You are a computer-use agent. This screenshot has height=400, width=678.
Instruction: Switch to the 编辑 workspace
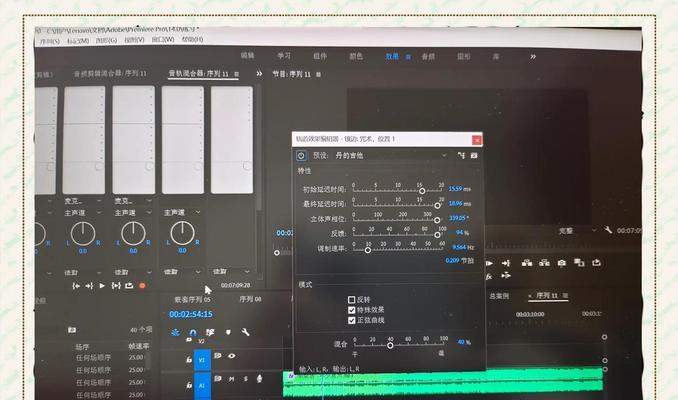(247, 55)
